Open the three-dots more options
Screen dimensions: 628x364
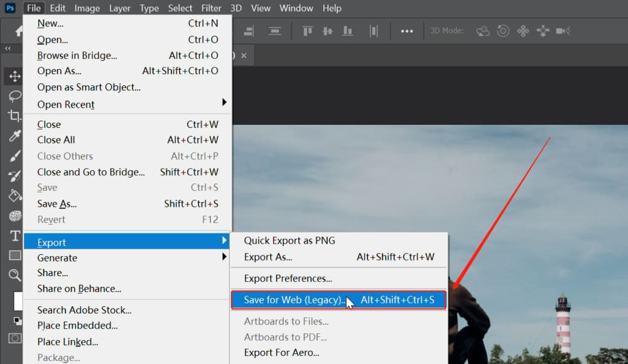point(407,31)
